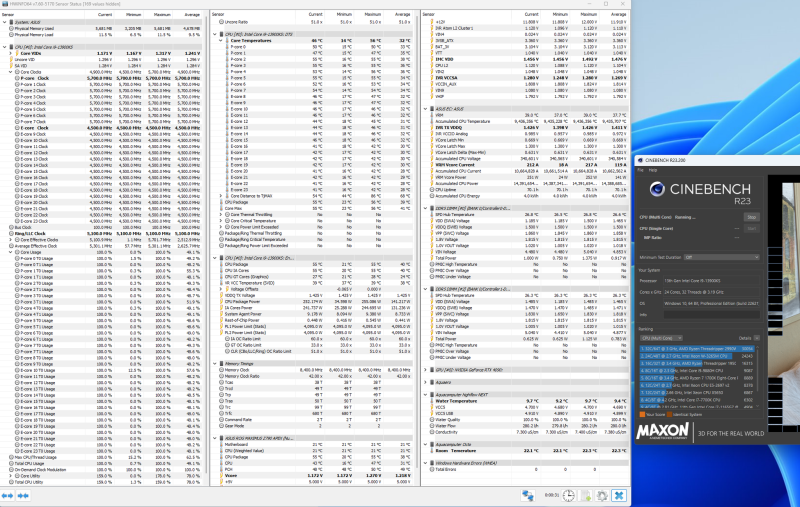Click the Info input field in Cinebench
This screenshot has height=507, width=800.
click(712, 315)
